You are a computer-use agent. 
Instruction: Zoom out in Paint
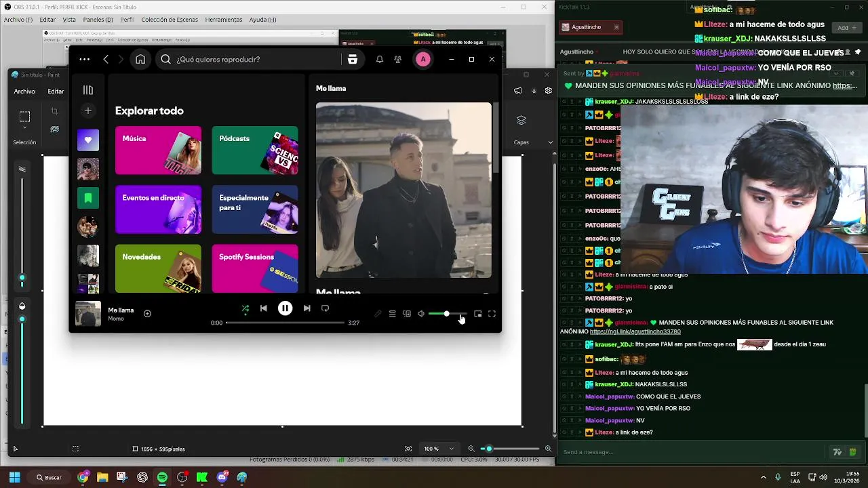tap(471, 449)
